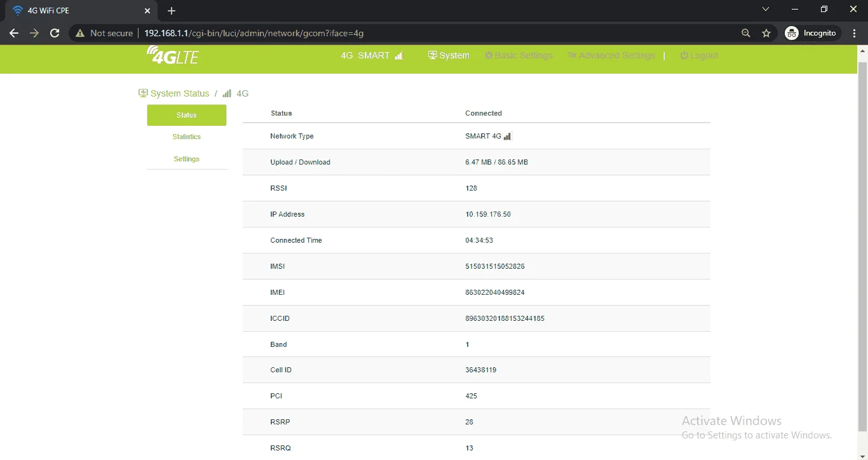Image resolution: width=868 pixels, height=460 pixels.
Task: Click the RSSI value 128
Action: 471,188
